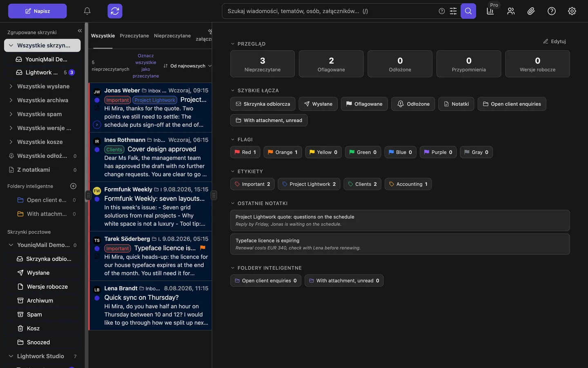
Task: Click the Edytuj button
Action: coord(555,41)
